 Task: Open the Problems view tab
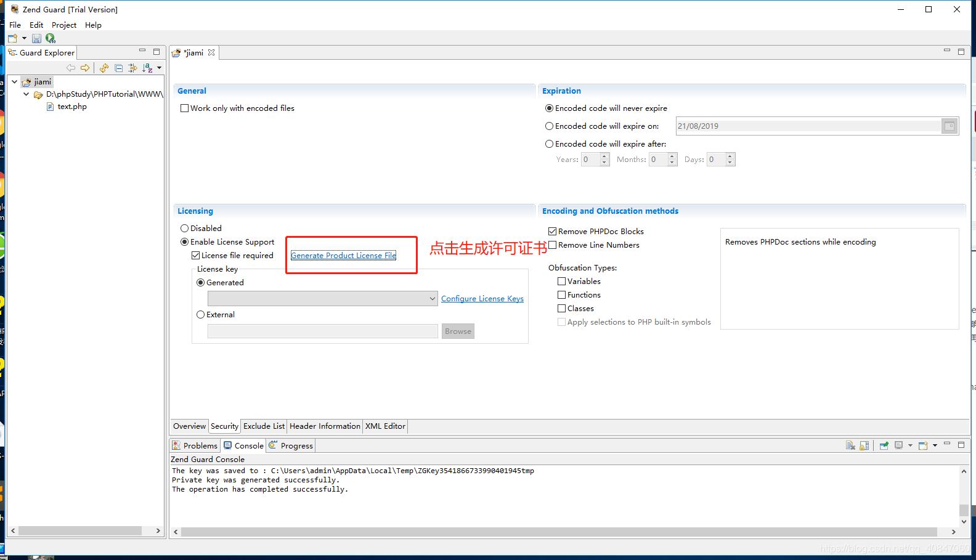point(195,445)
